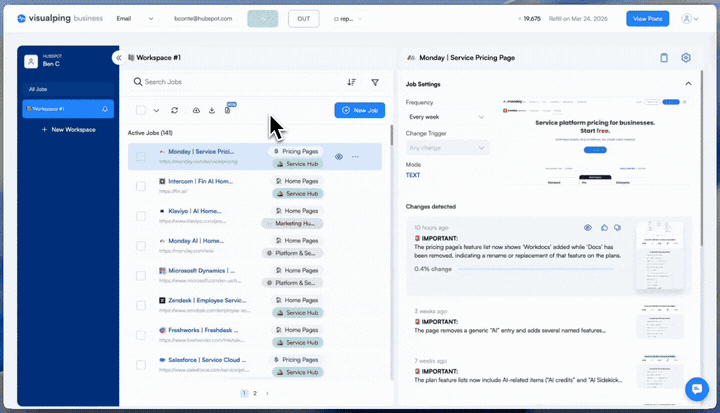Open the rep... dropdown in the header
720x413 pixels.
coord(348,19)
